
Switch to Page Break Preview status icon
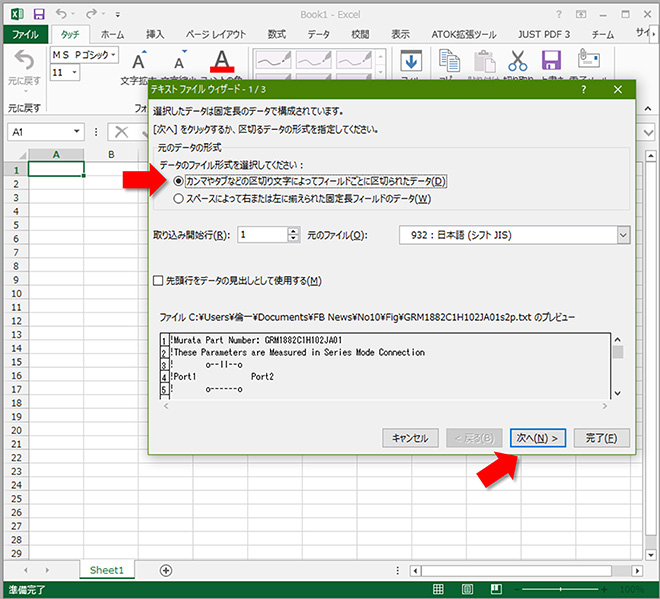[x=496, y=589]
